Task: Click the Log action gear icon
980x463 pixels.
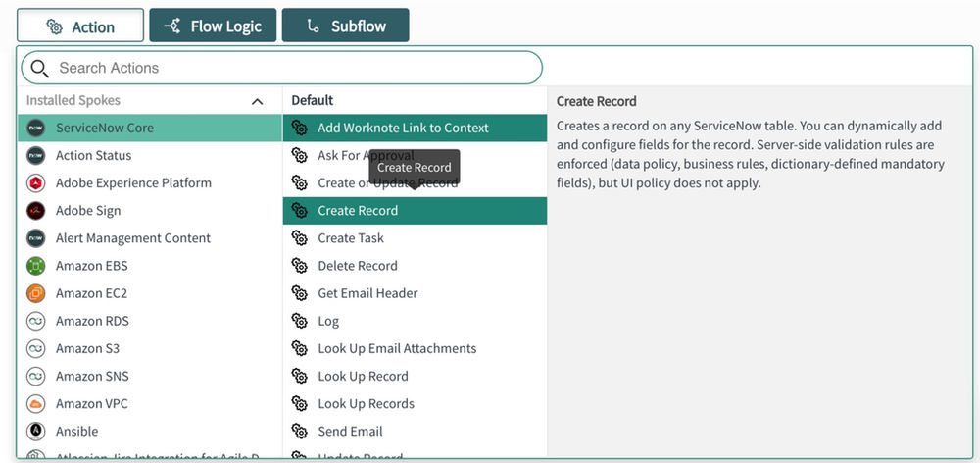Action: tap(299, 321)
